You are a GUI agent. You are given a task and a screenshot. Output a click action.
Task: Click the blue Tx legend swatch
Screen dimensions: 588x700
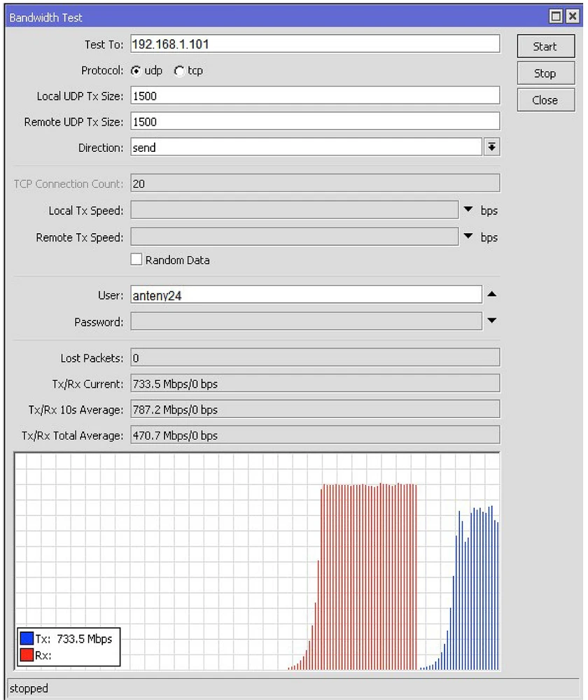click(x=26, y=638)
